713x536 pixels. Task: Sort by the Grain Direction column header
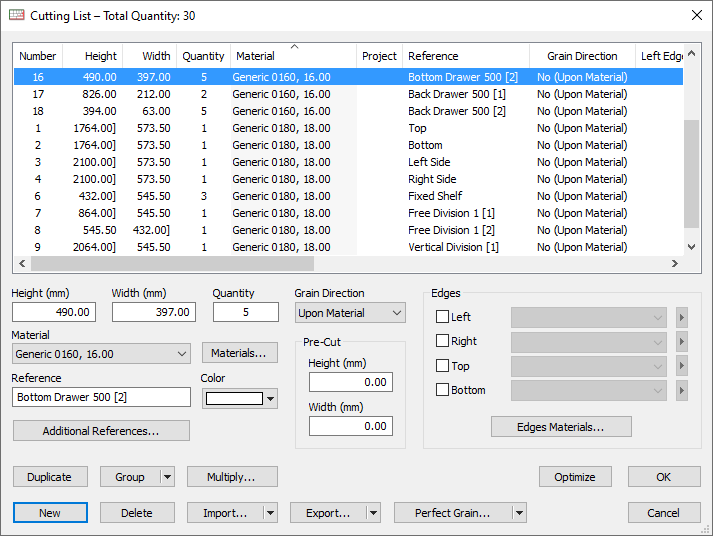[x=582, y=56]
